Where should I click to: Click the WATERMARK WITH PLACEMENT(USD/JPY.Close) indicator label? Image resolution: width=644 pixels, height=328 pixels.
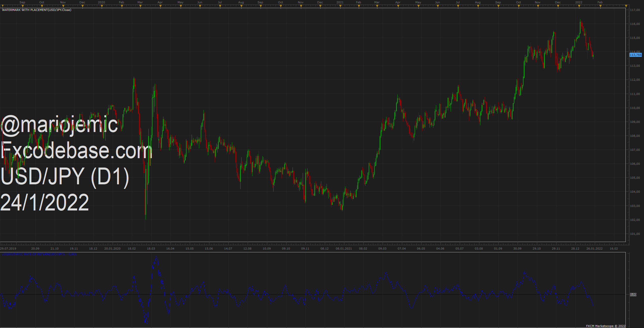[37, 10]
